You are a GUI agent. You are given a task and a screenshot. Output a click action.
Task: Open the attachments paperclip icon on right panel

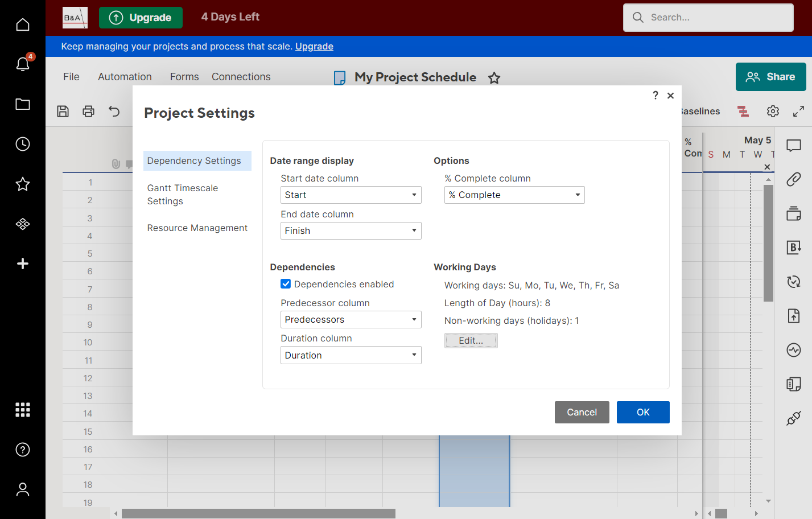(x=794, y=179)
